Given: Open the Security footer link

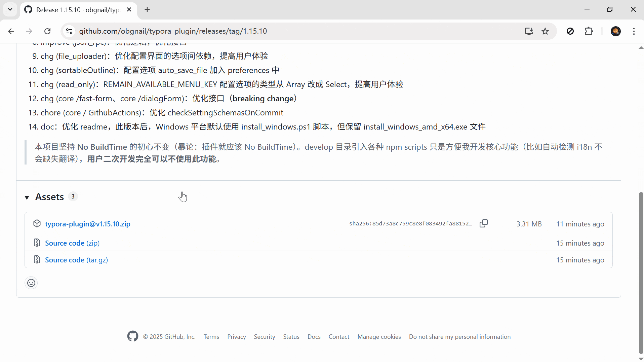Looking at the screenshot, I should point(265,336).
